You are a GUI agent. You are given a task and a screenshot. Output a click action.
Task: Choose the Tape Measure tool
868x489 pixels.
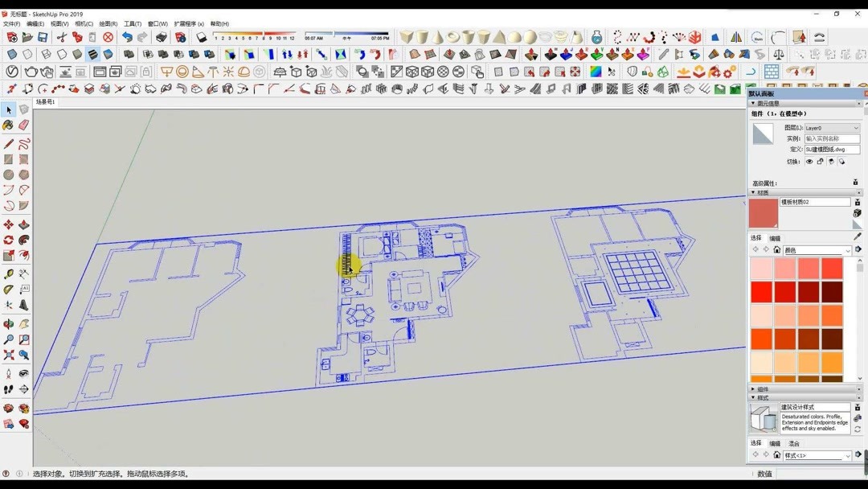[9, 273]
